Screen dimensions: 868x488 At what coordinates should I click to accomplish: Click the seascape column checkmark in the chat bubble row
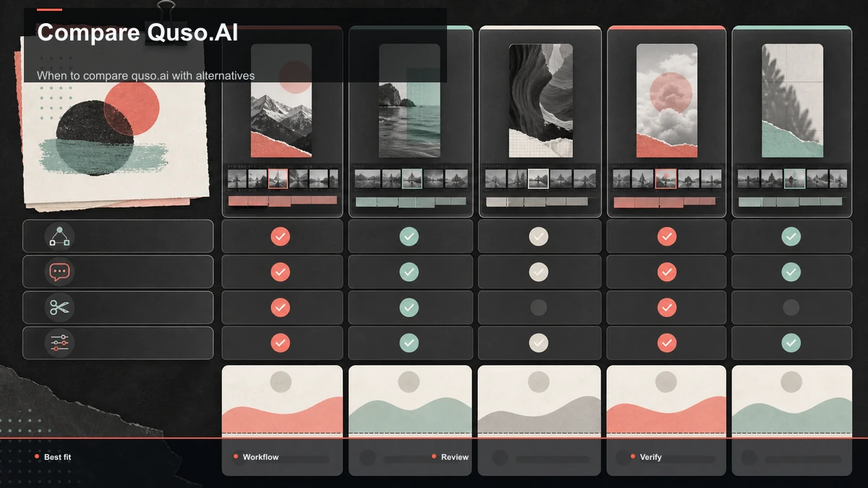point(409,272)
